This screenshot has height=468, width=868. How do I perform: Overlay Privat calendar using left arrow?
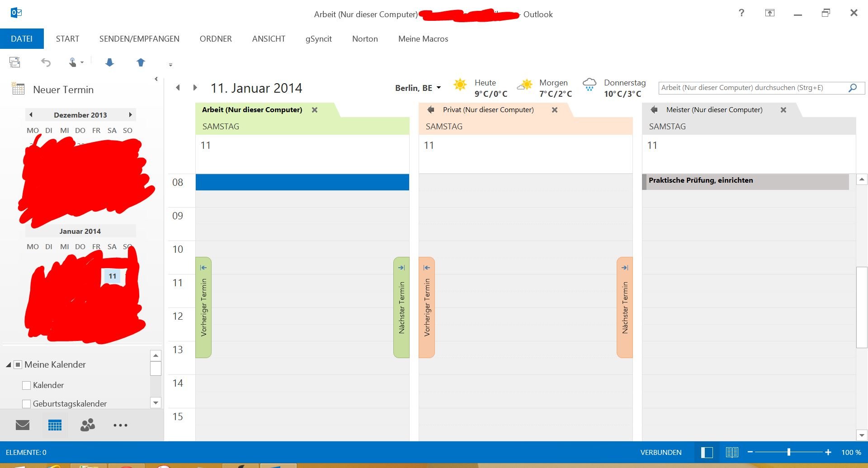(430, 110)
